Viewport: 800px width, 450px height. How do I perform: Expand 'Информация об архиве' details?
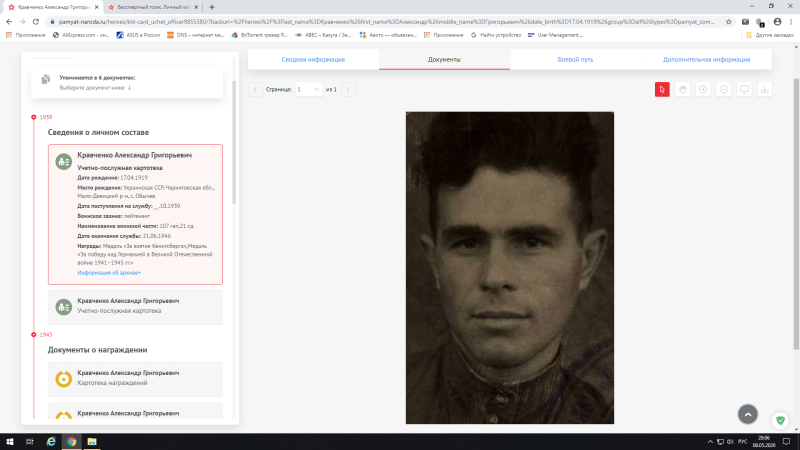click(x=109, y=272)
